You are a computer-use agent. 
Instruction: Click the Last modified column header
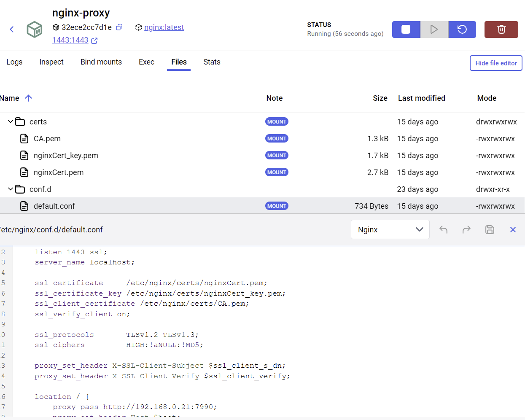click(x=422, y=98)
